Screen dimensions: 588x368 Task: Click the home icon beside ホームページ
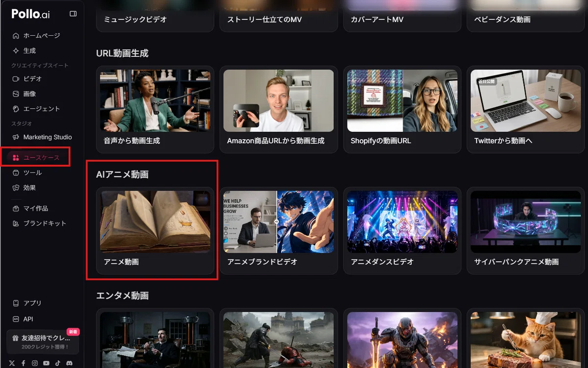(16, 36)
